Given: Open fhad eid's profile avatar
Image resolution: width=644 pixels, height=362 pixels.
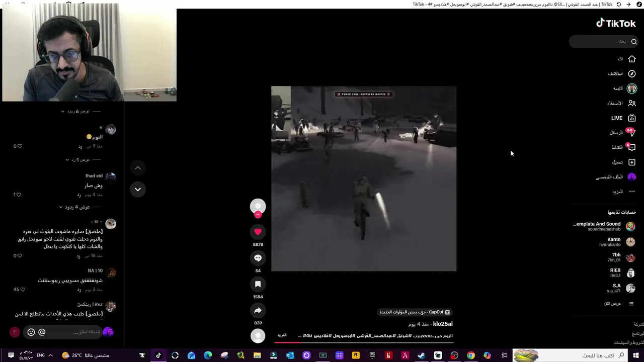Looking at the screenshot, I should pos(111,177).
